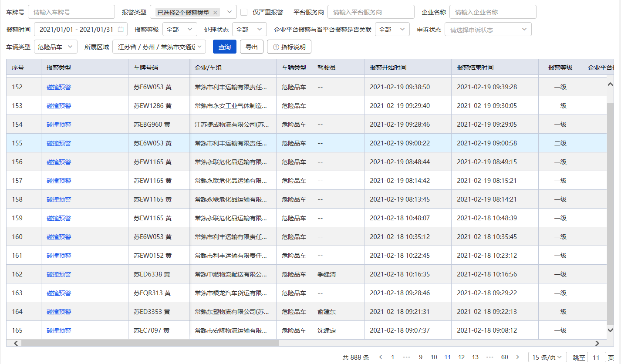621x364 pixels.
Task: Go to previous page arrow in pagination
Action: (381, 357)
